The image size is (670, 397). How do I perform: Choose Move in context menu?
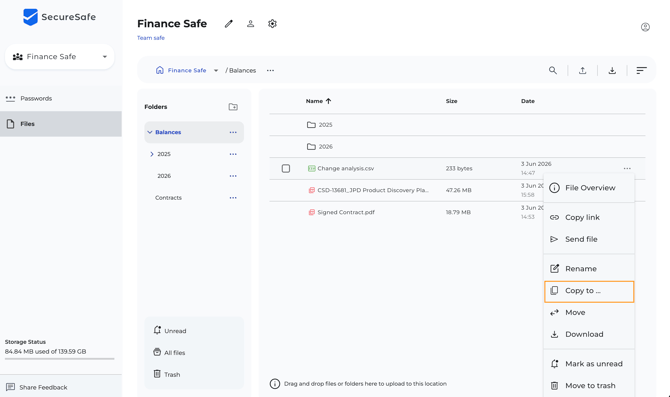pos(589,312)
